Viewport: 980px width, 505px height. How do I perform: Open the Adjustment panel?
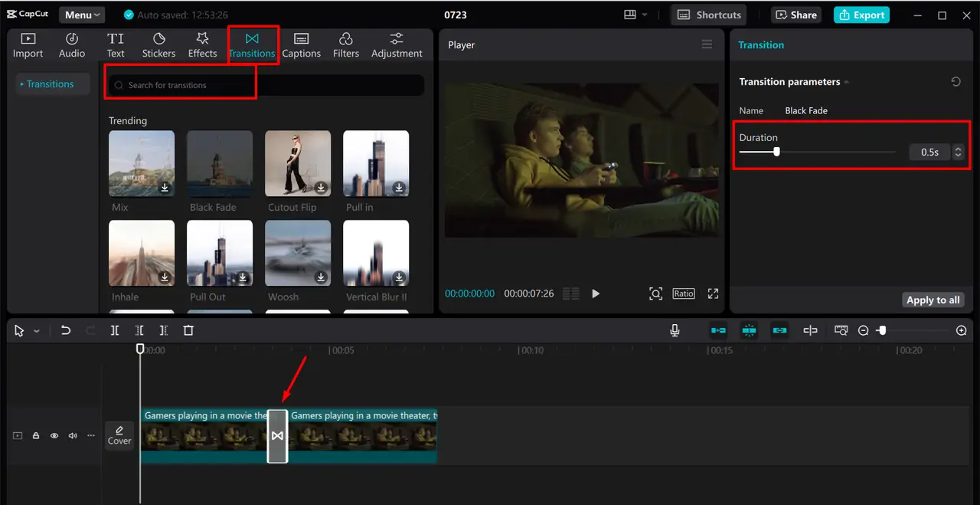click(x=397, y=44)
